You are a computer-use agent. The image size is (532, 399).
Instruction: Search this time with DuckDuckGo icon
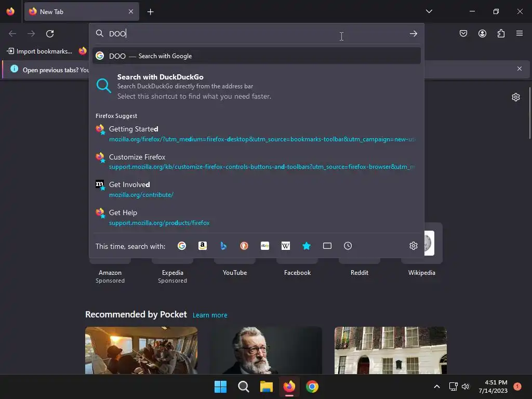[x=244, y=246]
